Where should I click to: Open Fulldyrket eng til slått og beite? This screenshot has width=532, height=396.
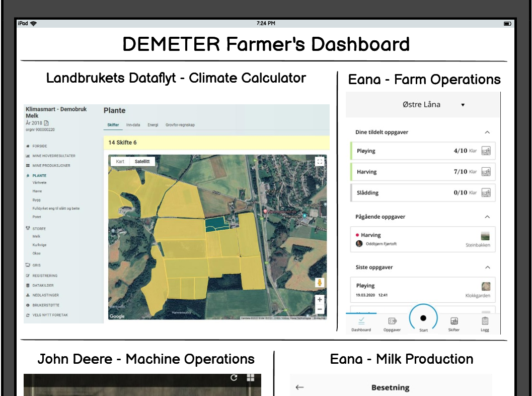56,208
